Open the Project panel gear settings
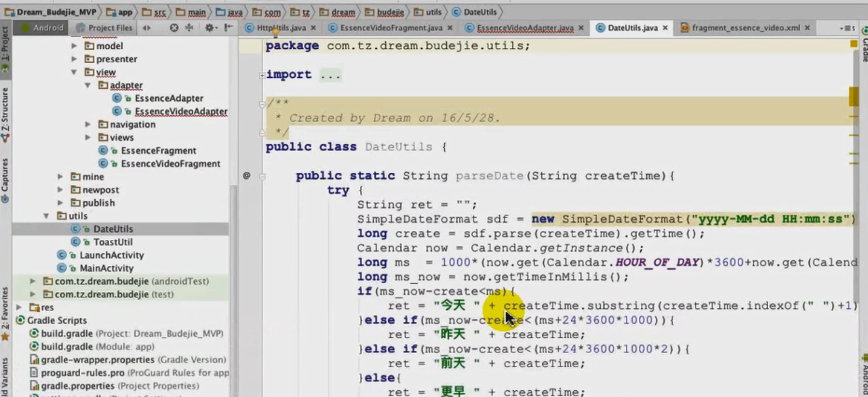This screenshot has height=397, width=868. click(210, 28)
